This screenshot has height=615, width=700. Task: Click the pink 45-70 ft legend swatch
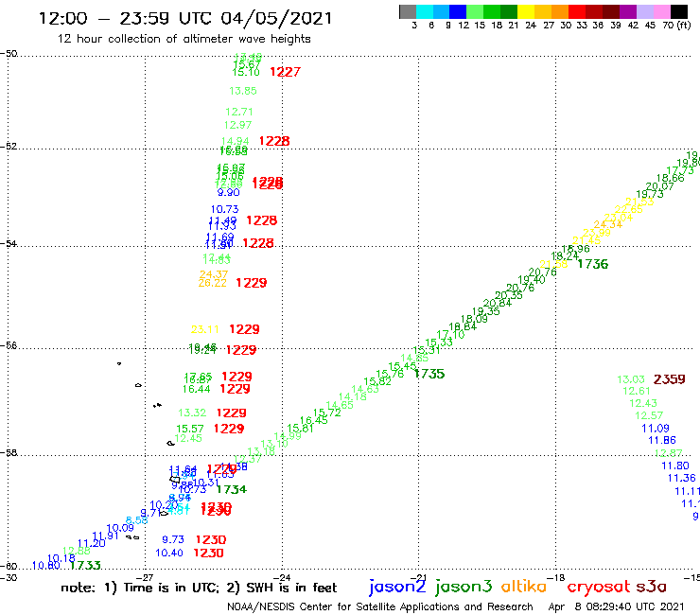tap(661, 11)
